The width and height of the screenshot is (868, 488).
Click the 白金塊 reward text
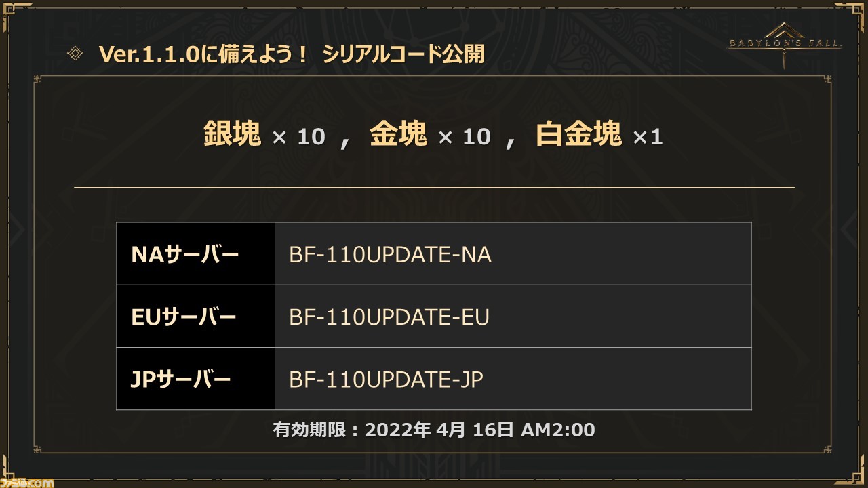(x=578, y=135)
